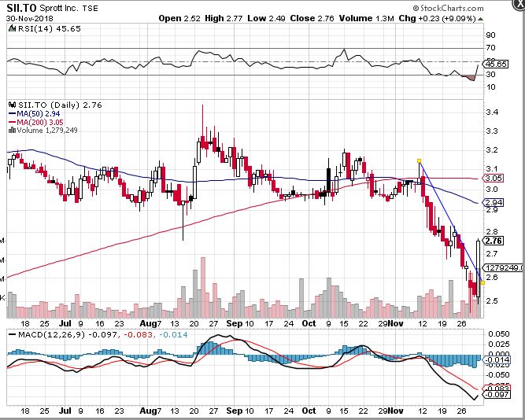This screenshot has height=420, width=525.
Task: Click the MACD(12,26,9) panel label
Action: (x=51, y=334)
